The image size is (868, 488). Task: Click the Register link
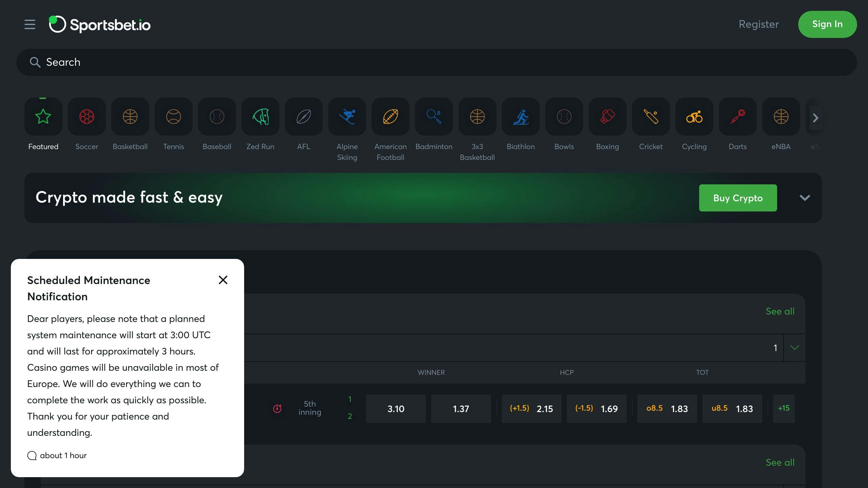758,24
